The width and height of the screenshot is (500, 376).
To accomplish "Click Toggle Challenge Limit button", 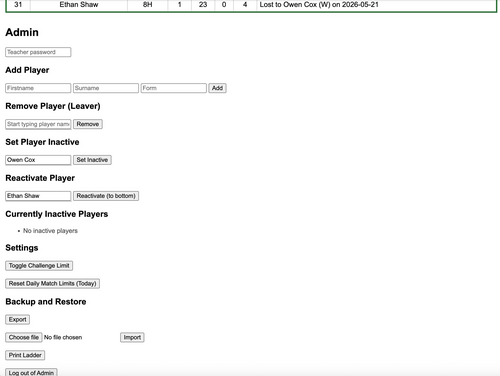I will click(39, 266).
